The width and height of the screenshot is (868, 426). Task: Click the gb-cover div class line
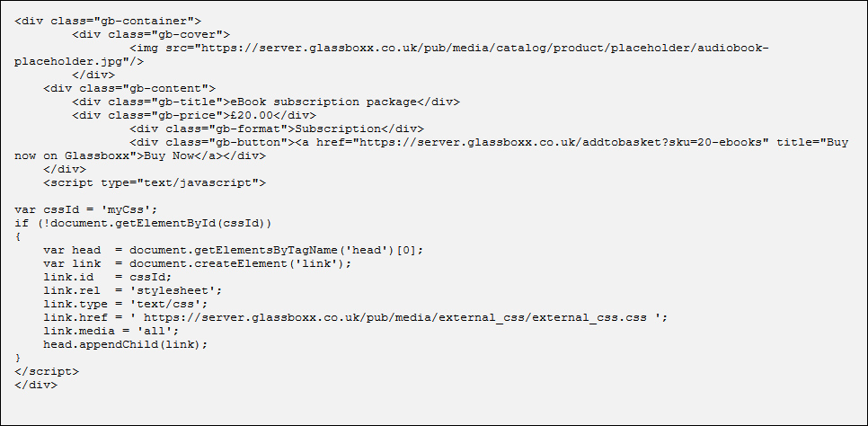151,34
